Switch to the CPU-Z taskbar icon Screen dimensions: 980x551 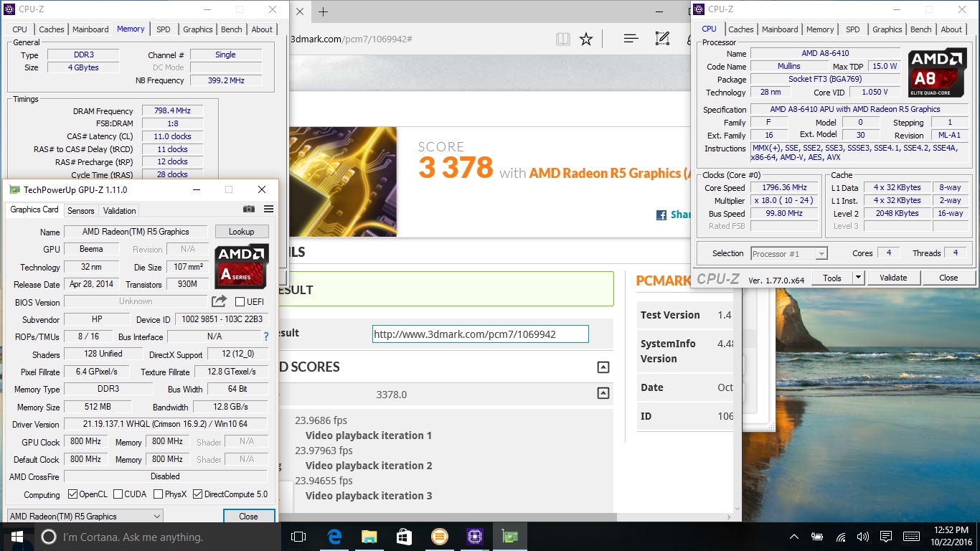(x=474, y=537)
